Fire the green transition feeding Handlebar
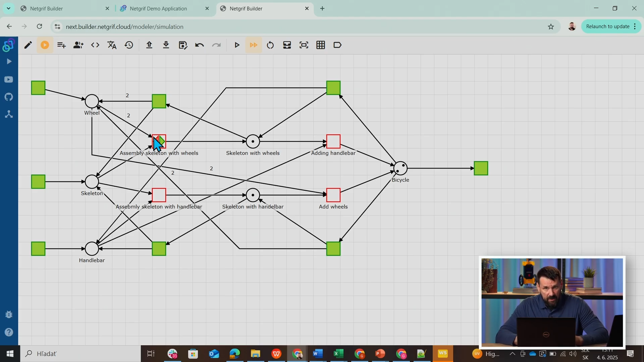644x362 pixels. pyautogui.click(x=38, y=249)
